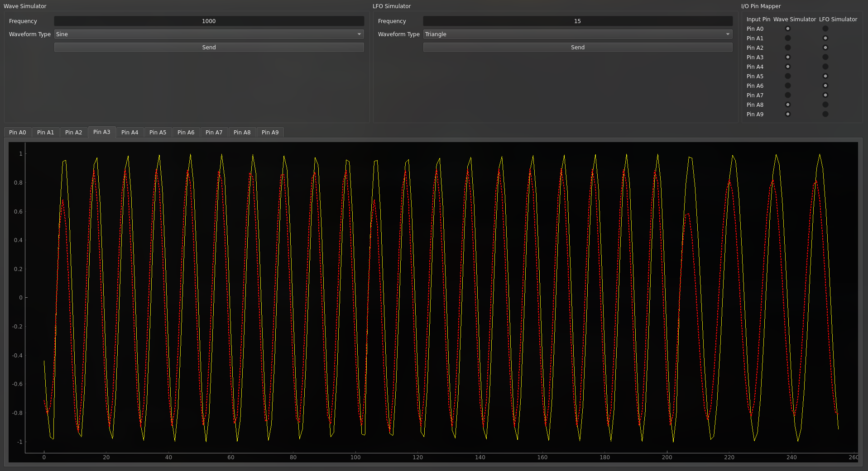Select Wave Simulator radio for Pin A3

click(788, 57)
